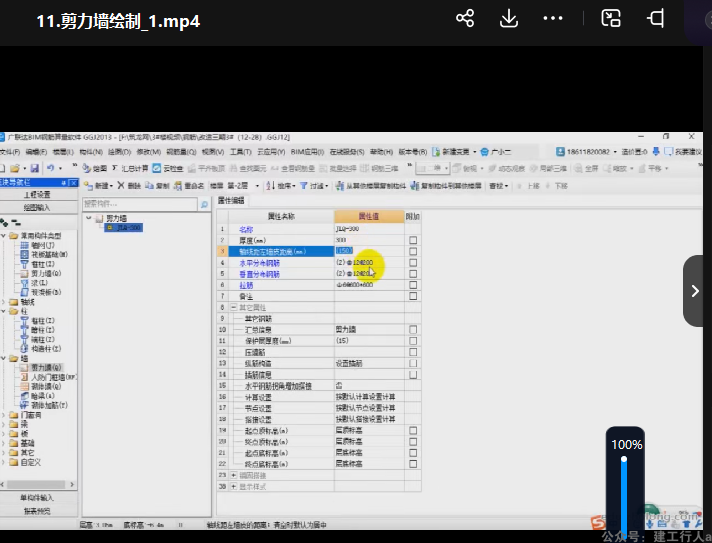Click the 报表预览 button
Viewport: 712px width, 543px height.
click(38, 511)
